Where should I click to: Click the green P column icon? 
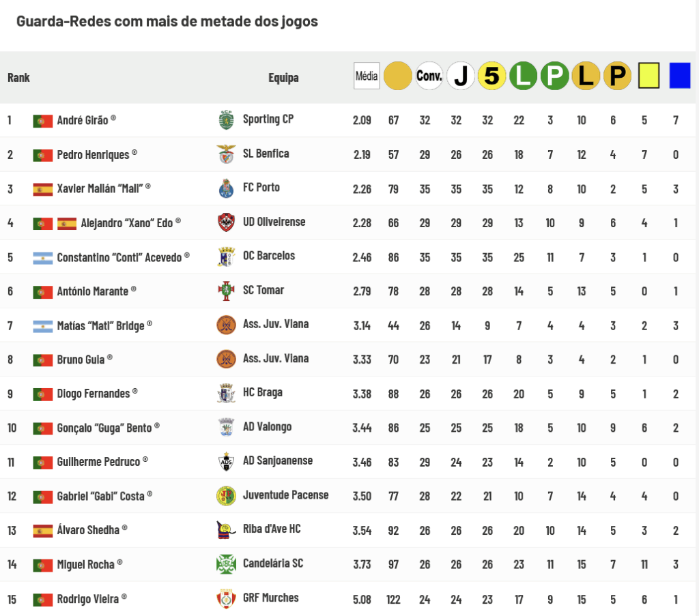pyautogui.click(x=554, y=76)
